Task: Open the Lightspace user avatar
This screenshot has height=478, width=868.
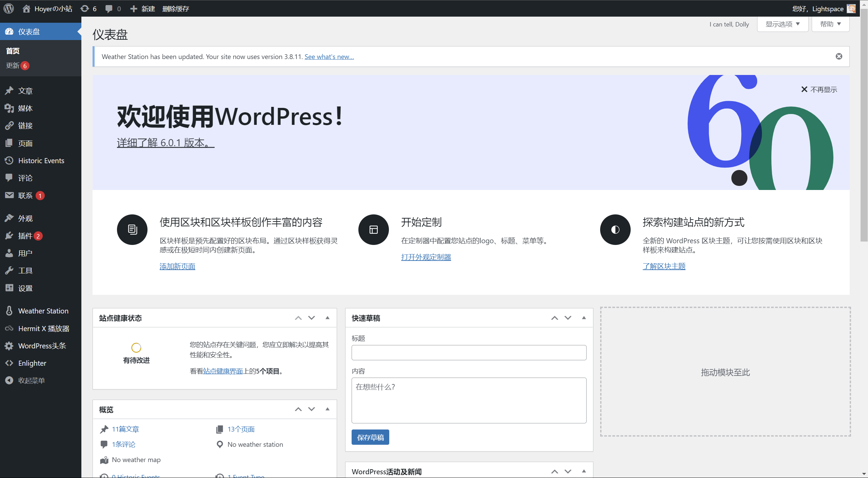Action: pyautogui.click(x=851, y=8)
